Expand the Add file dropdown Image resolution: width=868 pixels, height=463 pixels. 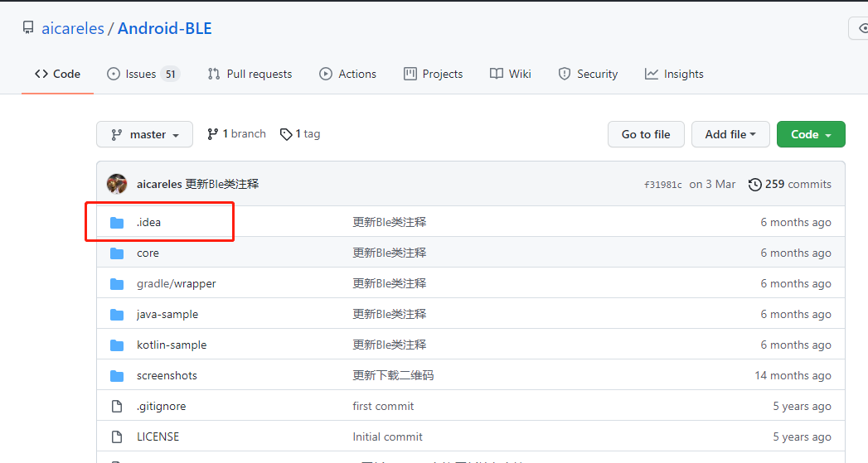tap(730, 134)
